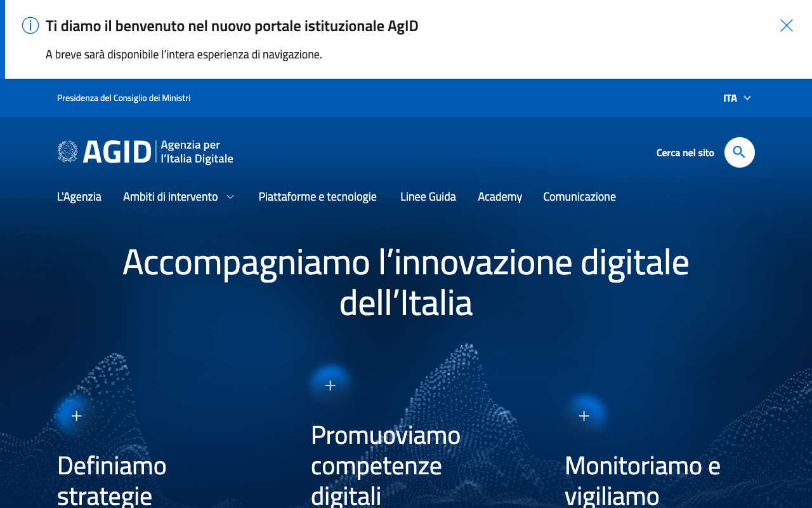This screenshot has width=812, height=508.
Task: Click the Presidenza del Consiglio dei Ministri link
Action: [x=124, y=98]
